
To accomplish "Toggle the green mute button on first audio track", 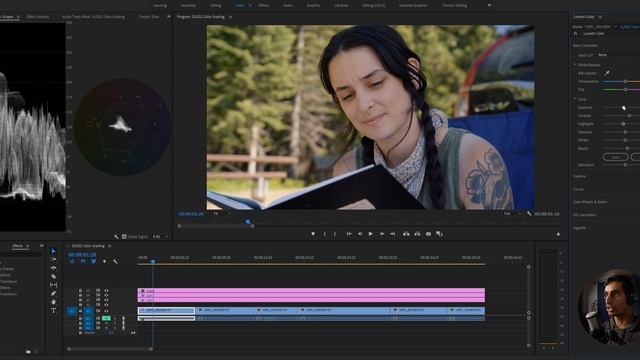I will point(106,318).
